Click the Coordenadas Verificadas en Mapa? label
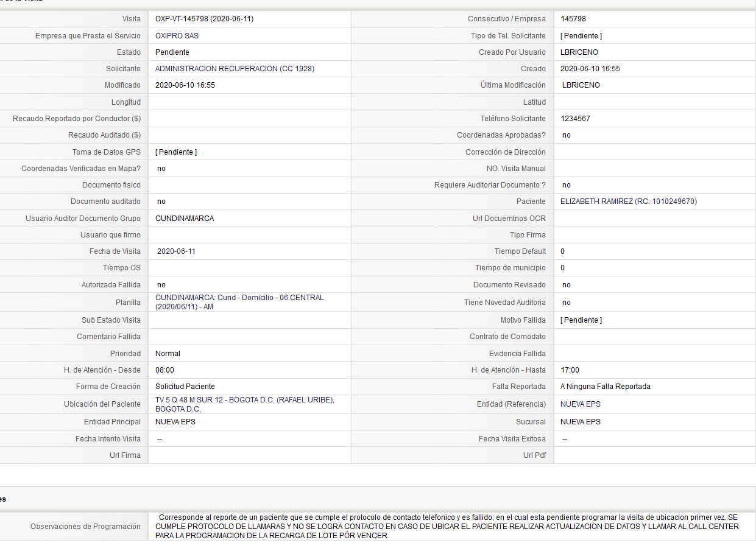 81,169
